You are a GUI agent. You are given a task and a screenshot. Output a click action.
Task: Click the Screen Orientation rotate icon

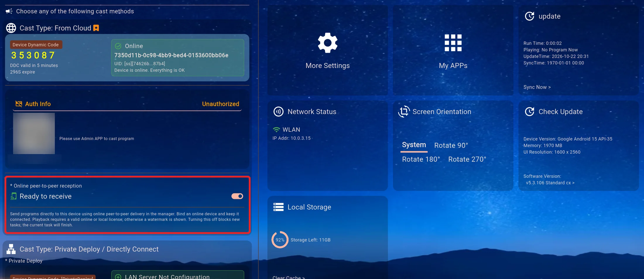[x=404, y=112]
